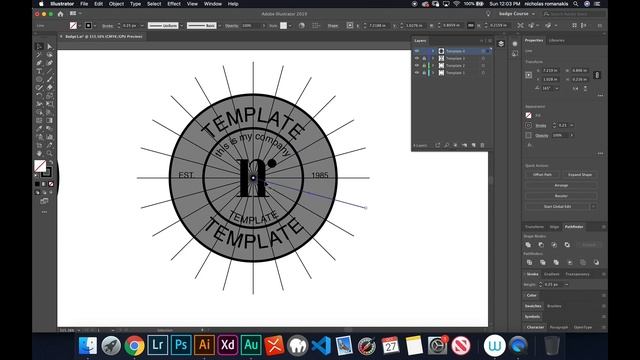Open the Edit Toolbar three-dots button

[44, 212]
